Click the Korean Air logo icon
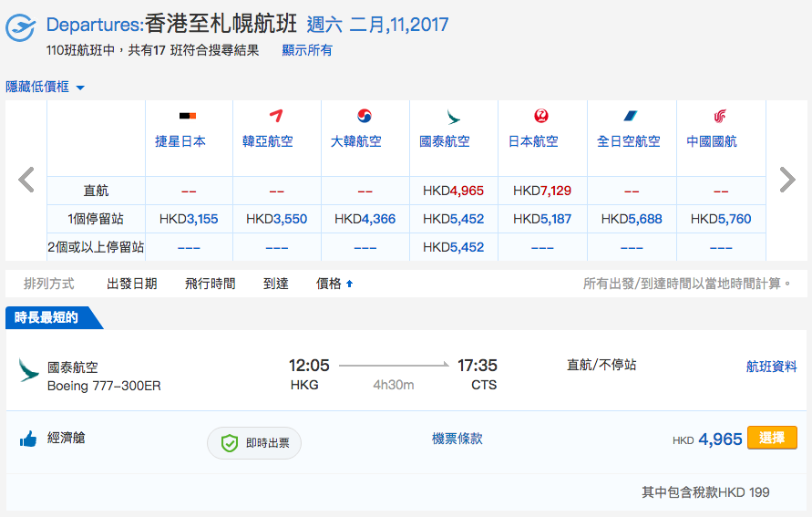The height and width of the screenshot is (517, 812). (365, 116)
